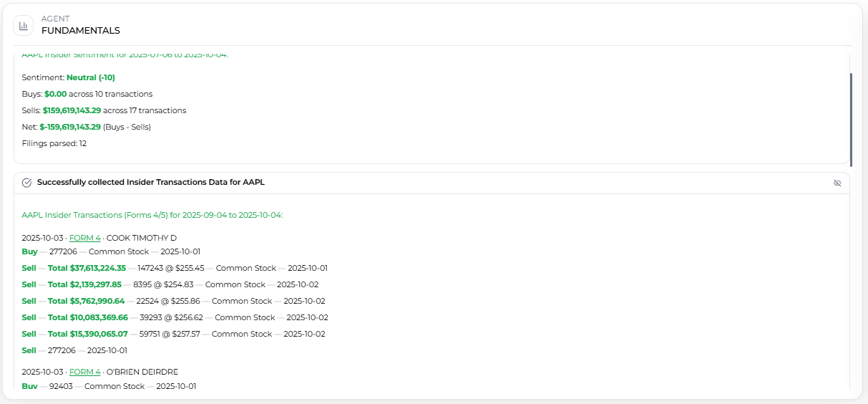This screenshot has width=868, height=404.
Task: Click the 39293 @ $256.62 share detail
Action: pyautogui.click(x=171, y=317)
